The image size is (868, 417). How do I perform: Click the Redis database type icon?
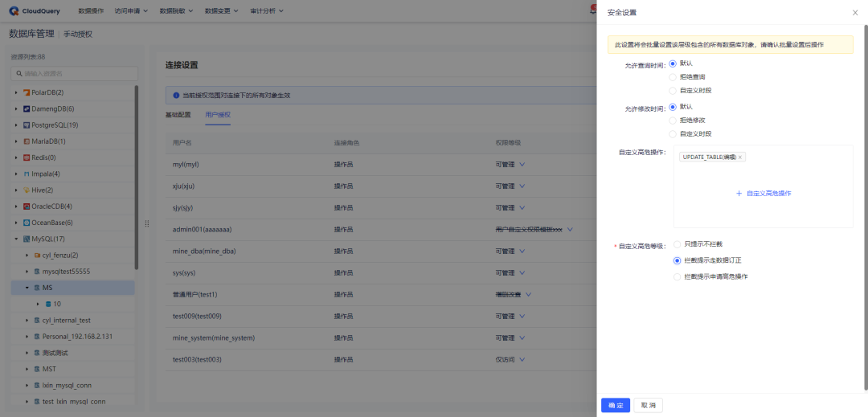(26, 157)
